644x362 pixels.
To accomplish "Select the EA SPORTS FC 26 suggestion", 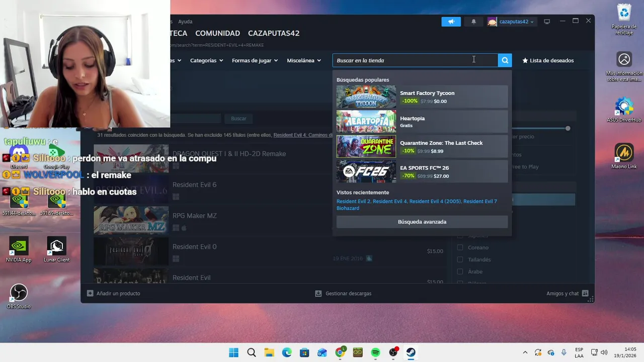I will tap(422, 171).
